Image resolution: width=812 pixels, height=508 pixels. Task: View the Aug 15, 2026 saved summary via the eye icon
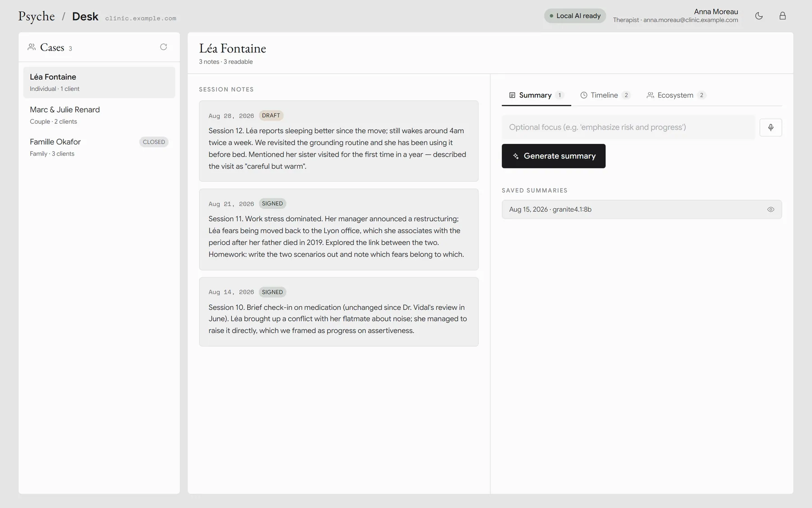(770, 210)
